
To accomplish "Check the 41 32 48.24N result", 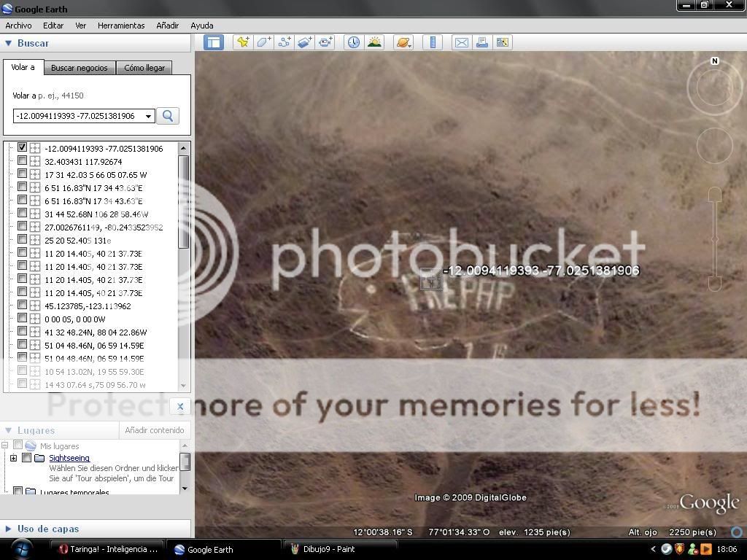I will click(x=22, y=332).
